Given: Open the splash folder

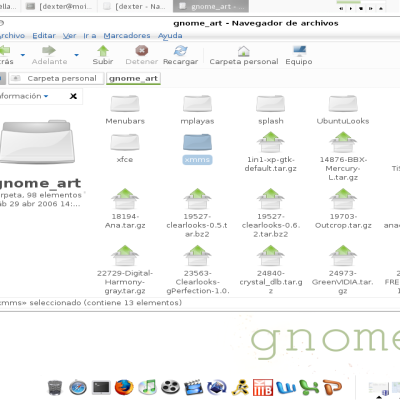Looking at the screenshot, I should pyautogui.click(x=271, y=110).
